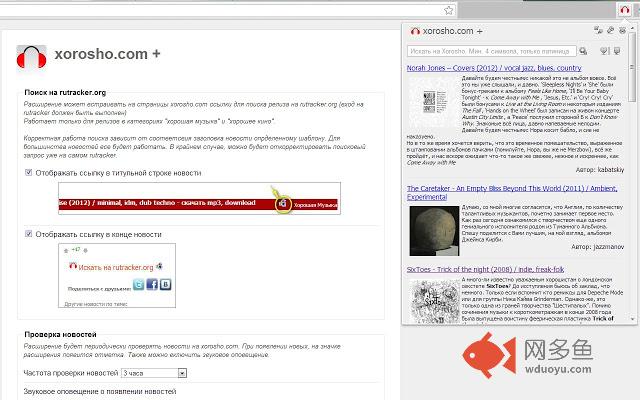The height and width of the screenshot is (400, 640).
Task: Click the wrench options icon in popup header
Action: click(x=611, y=30)
